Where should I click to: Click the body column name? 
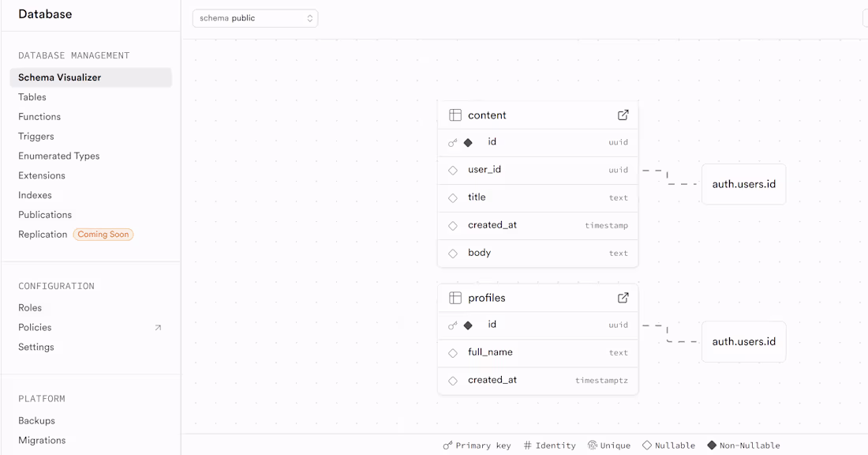[x=480, y=253]
